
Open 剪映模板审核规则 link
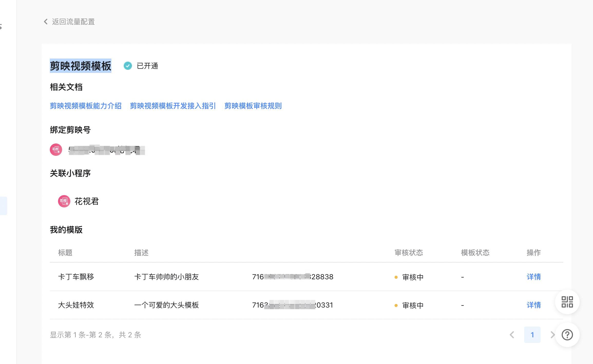253,106
